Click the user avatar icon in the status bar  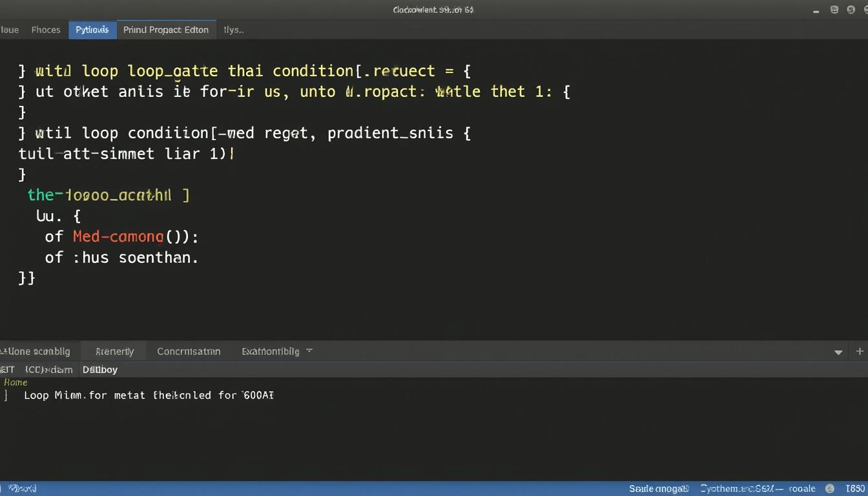(x=831, y=489)
